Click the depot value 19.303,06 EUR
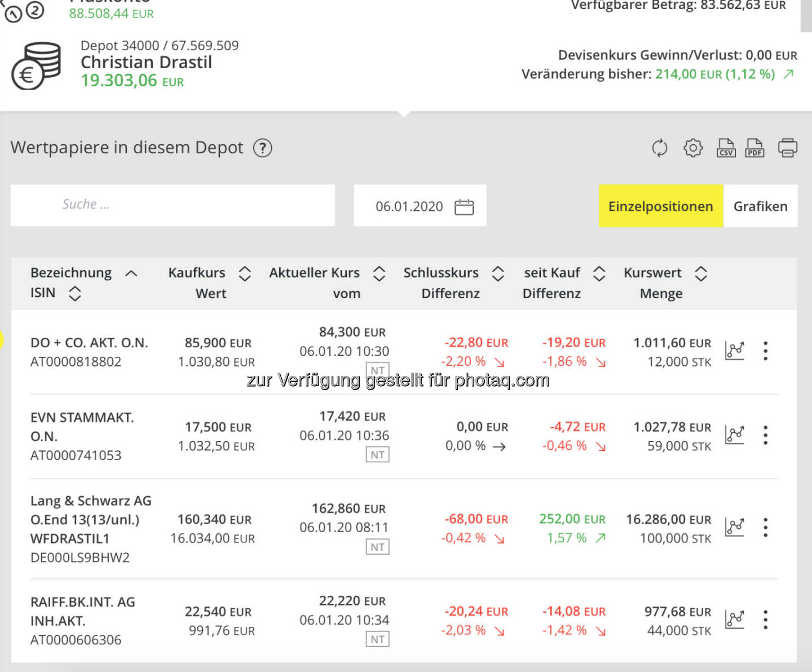 point(133,81)
